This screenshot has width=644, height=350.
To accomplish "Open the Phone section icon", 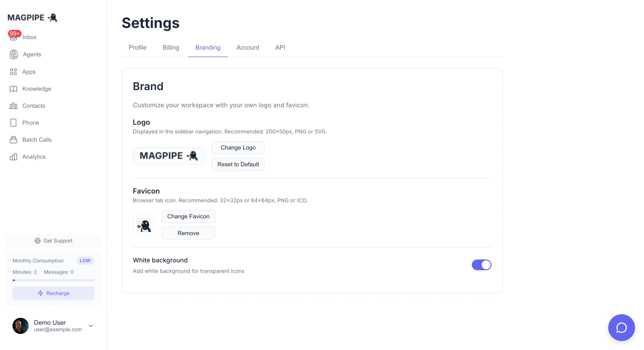I will 13,123.
